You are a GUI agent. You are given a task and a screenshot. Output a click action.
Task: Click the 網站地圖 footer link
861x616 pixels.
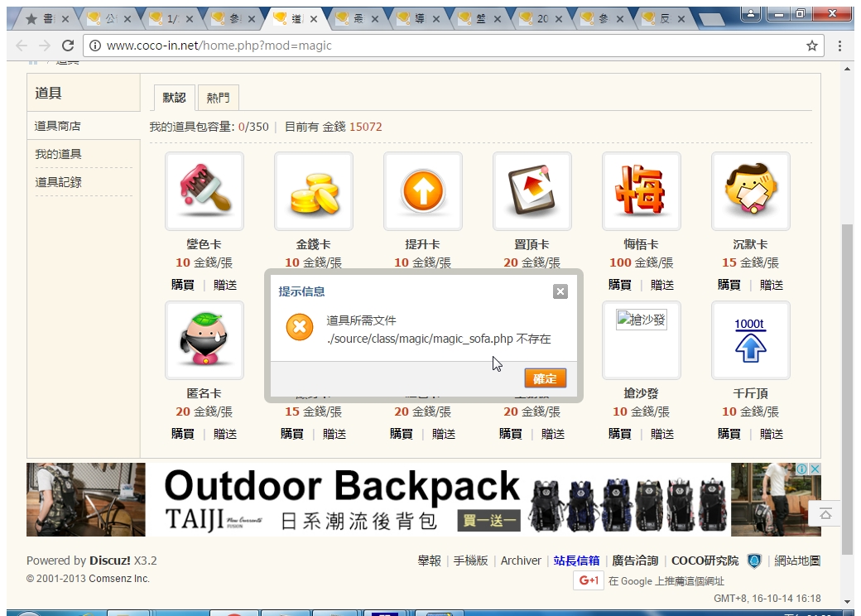pyautogui.click(x=797, y=561)
